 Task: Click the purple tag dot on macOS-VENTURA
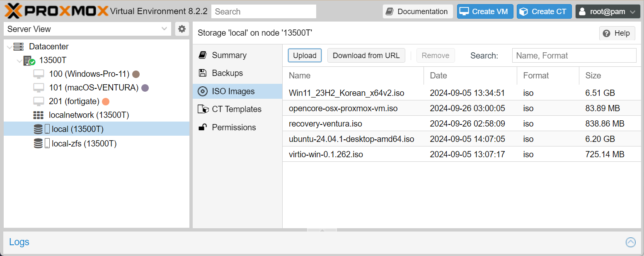coord(145,88)
